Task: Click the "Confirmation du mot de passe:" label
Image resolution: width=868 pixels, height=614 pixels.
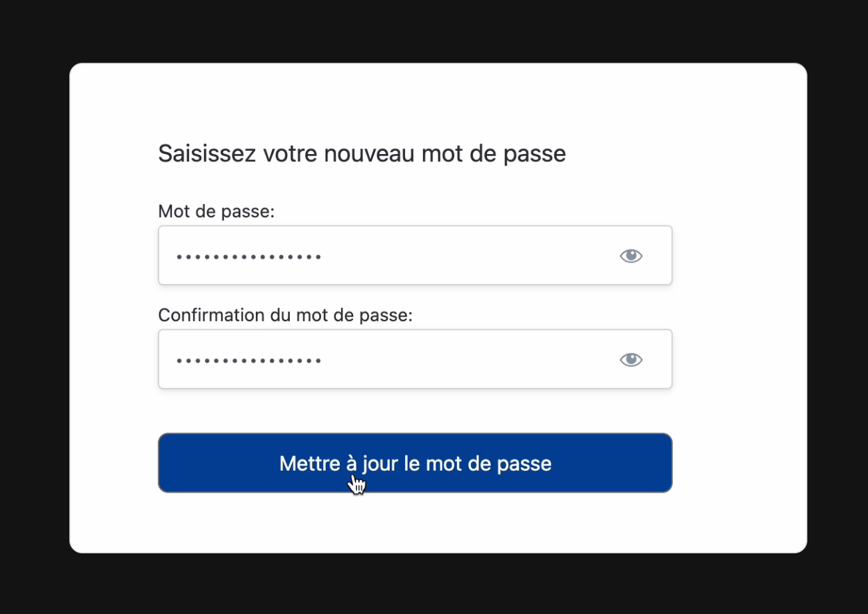Action: [285, 315]
